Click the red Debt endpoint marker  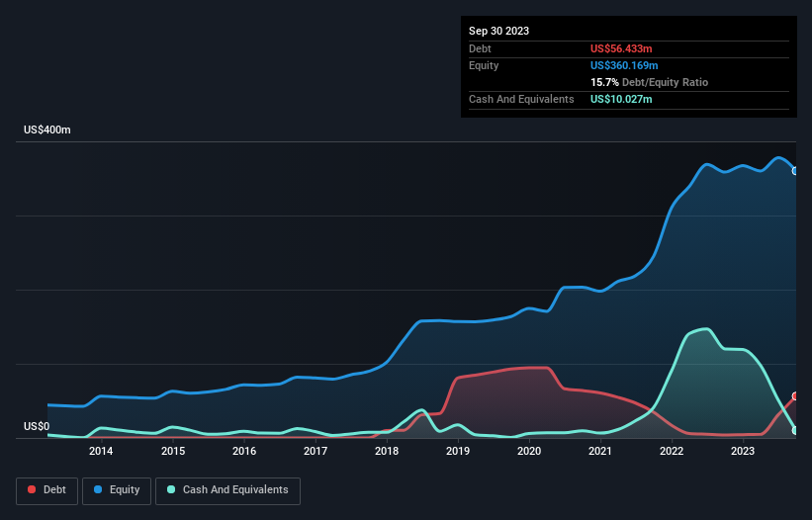click(796, 396)
